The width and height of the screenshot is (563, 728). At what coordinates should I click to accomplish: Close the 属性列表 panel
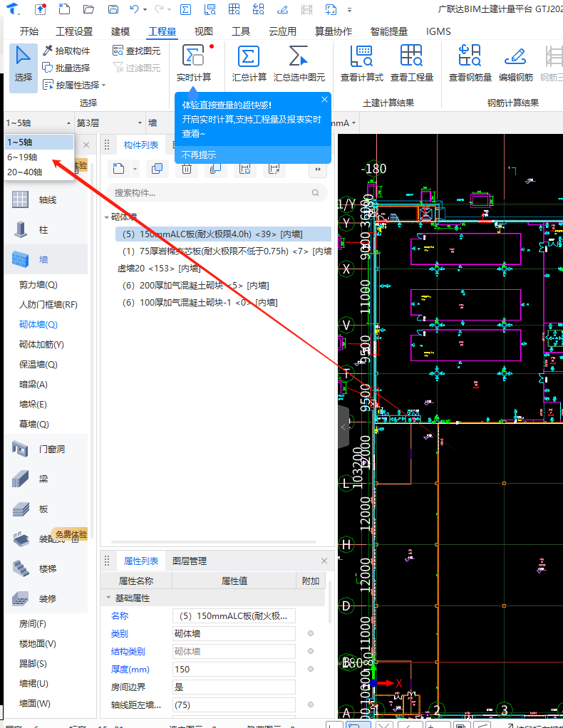click(324, 561)
